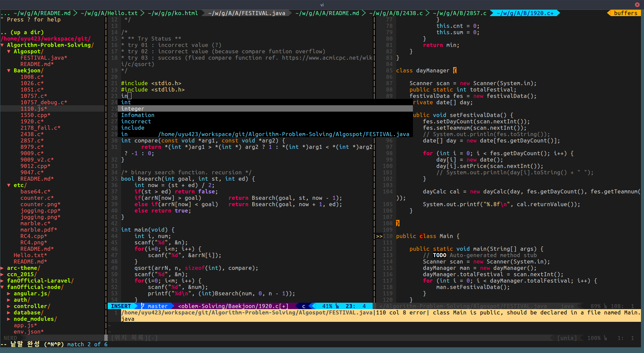Click the 'public class Main' declaration line

tap(428, 236)
